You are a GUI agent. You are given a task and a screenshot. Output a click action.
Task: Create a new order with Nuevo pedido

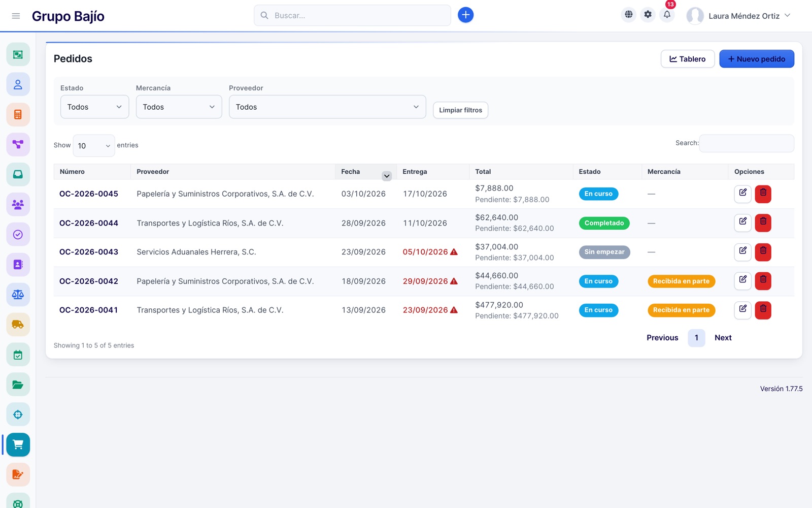click(757, 59)
